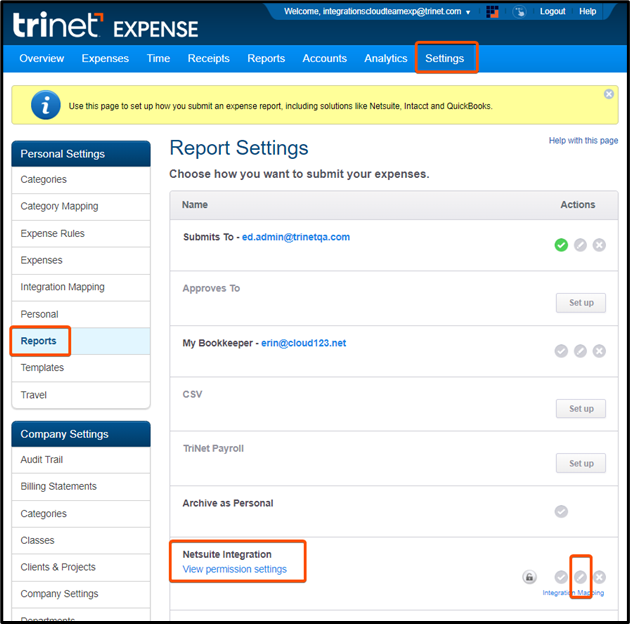Open the apps grid icon in header
The width and height of the screenshot is (630, 624).
click(492, 12)
